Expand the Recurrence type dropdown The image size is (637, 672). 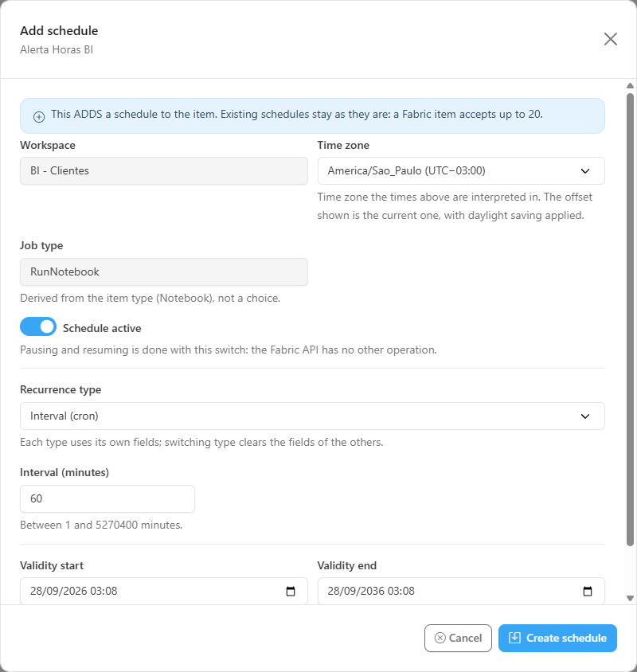coord(312,416)
